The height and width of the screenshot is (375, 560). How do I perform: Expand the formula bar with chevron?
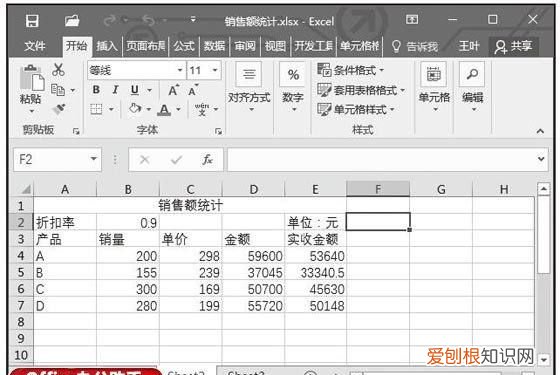tap(541, 159)
